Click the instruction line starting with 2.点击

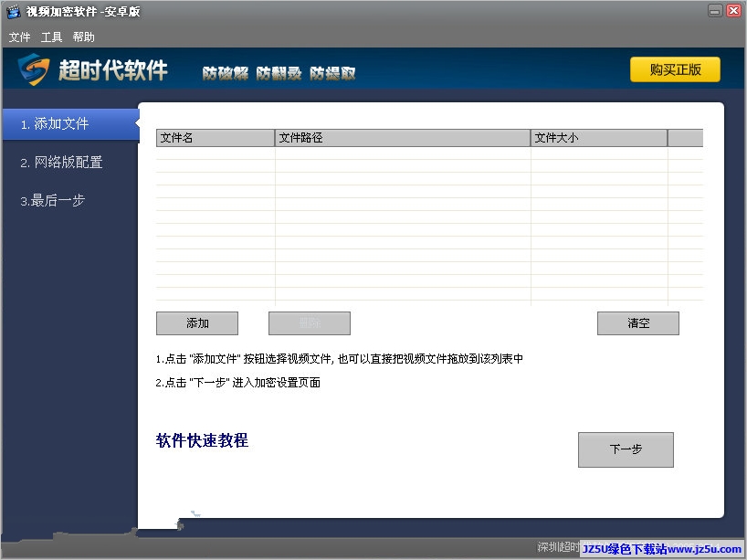coord(237,383)
